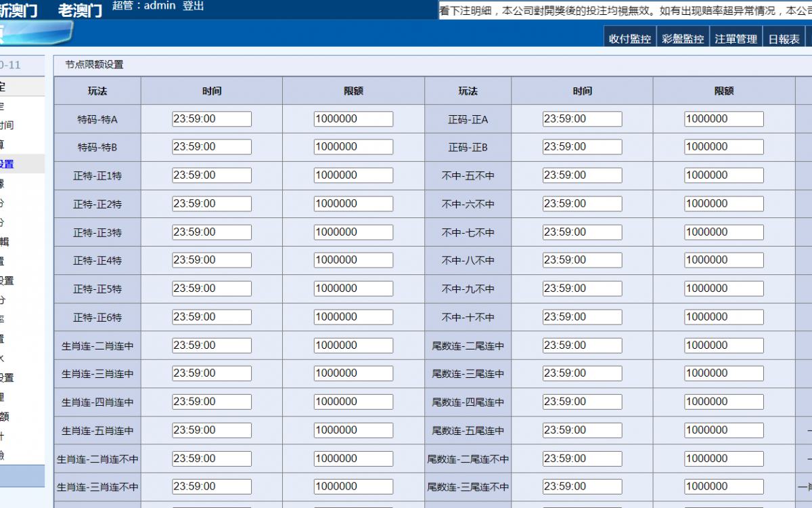Select the 尾数连-四尾连中 row label

[468, 402]
